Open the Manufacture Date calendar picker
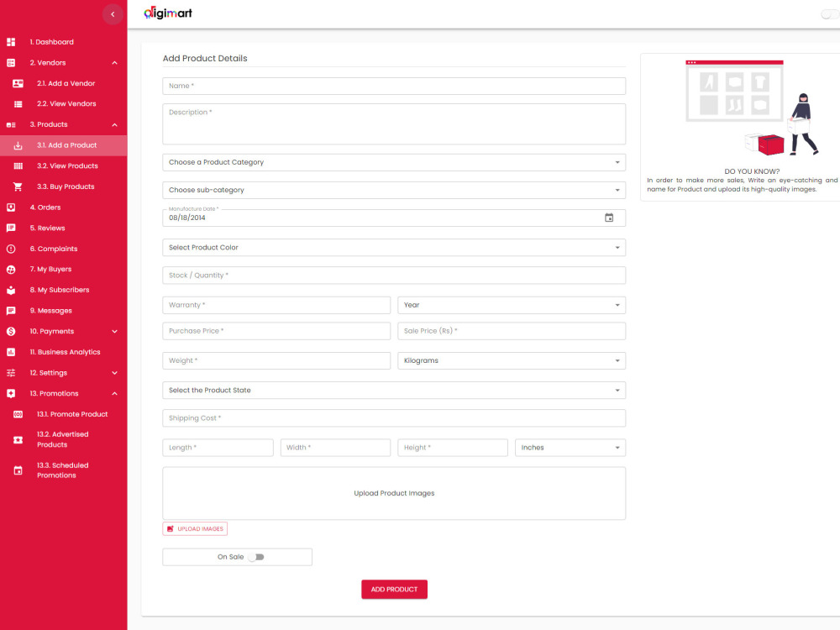 tap(609, 218)
